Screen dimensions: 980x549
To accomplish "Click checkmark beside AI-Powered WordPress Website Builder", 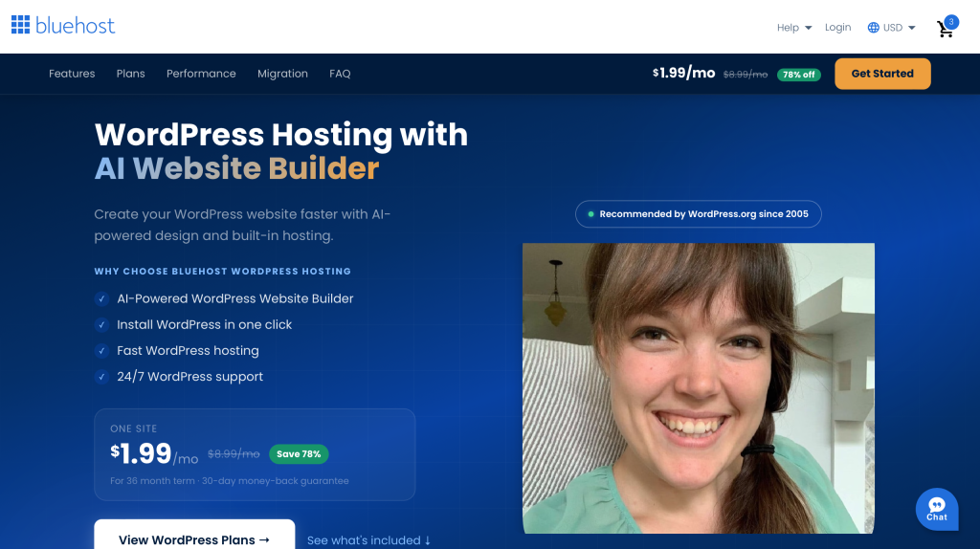I will click(x=101, y=298).
